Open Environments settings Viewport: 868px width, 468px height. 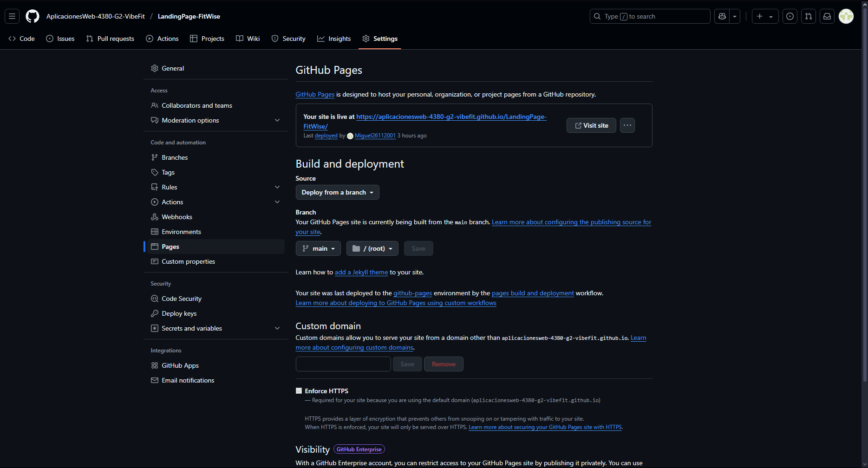coord(216,232)
